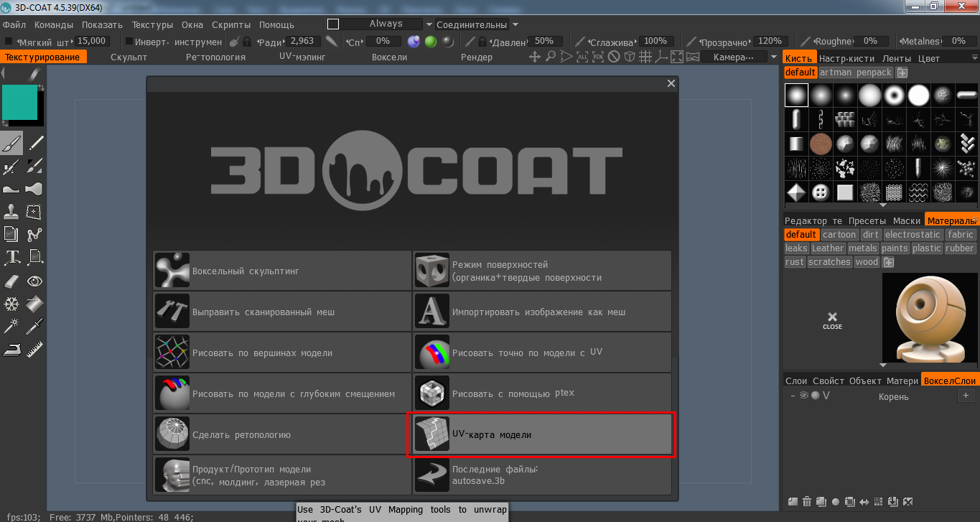Select the Text tool in left toolbar
Viewport: 980px width, 522px height.
coord(11,257)
